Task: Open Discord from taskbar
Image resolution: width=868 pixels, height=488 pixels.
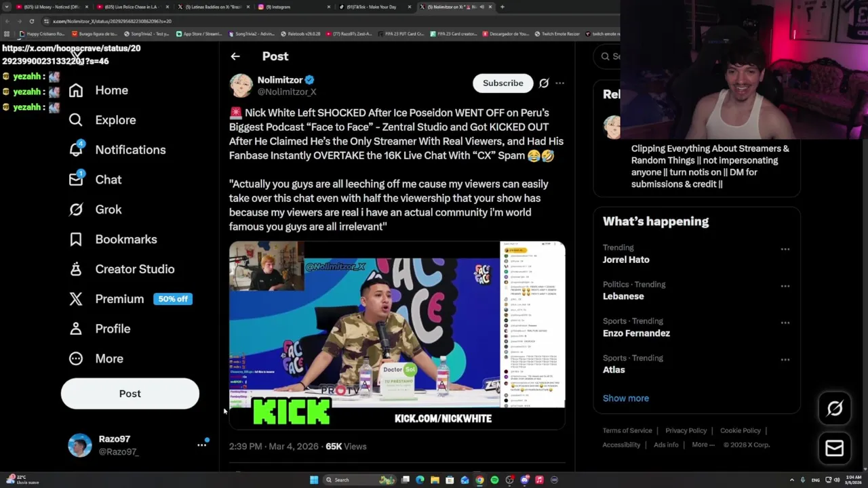Action: (x=524, y=480)
